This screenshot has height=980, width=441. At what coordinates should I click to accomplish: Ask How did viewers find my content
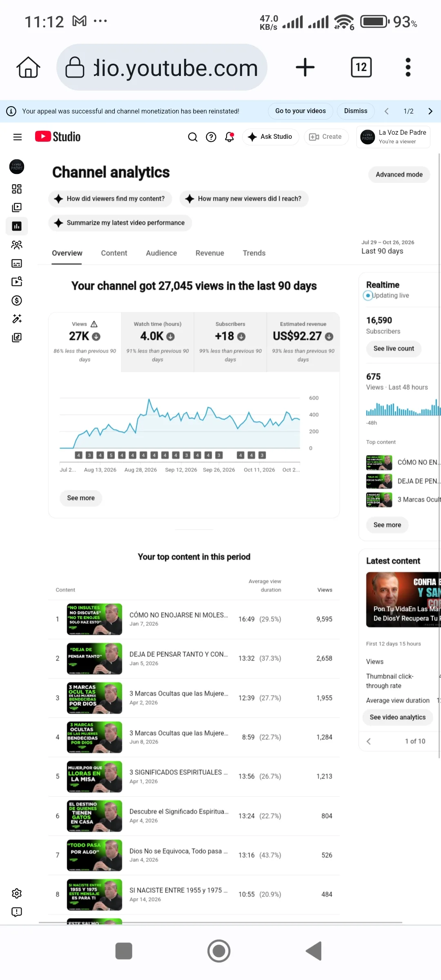click(x=110, y=199)
